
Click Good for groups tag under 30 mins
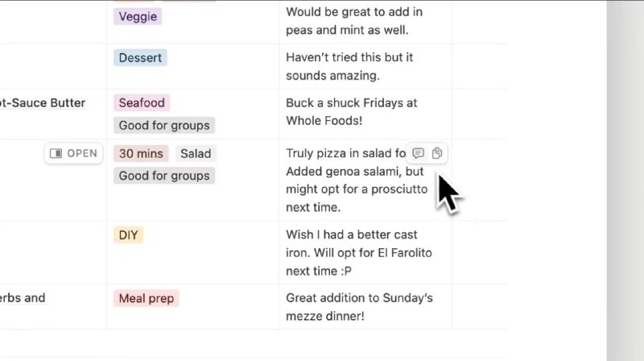tap(164, 176)
